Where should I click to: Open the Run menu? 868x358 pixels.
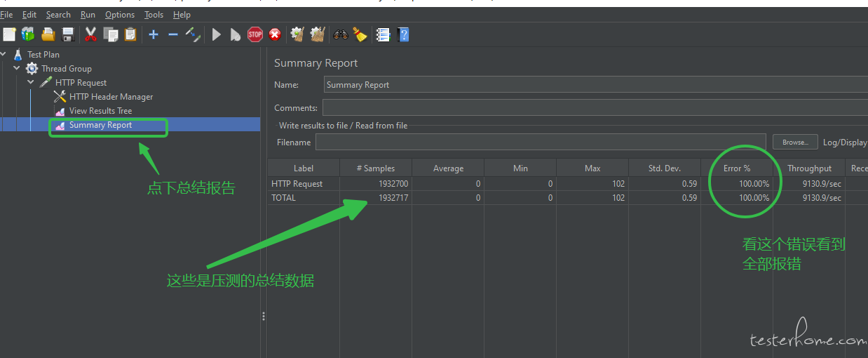point(88,14)
